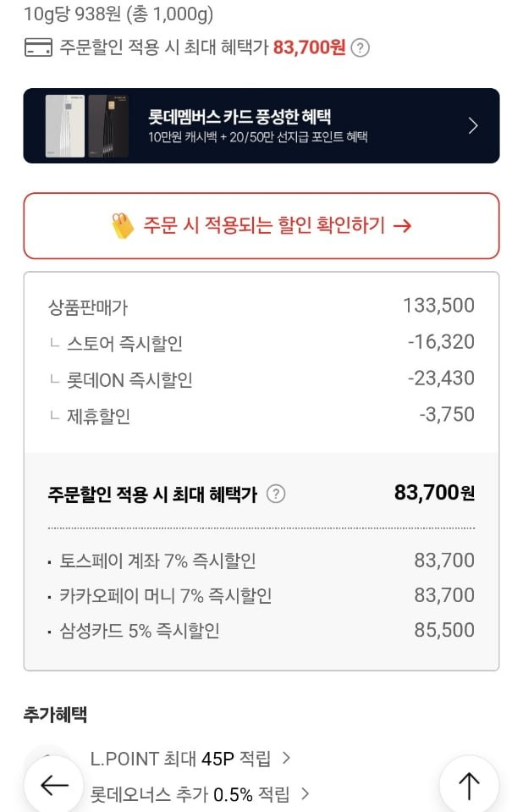
Task: Tap the 추가혜택 section heading
Action: click(x=55, y=715)
